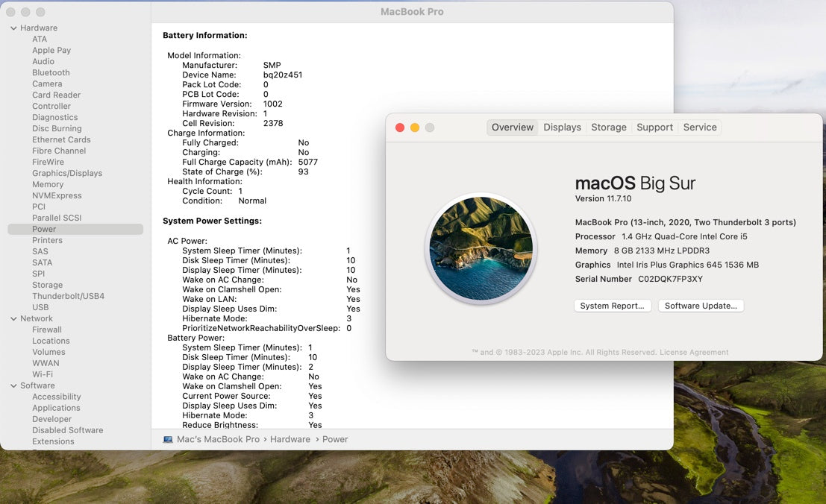The height and width of the screenshot is (504, 826).
Task: Open Applications under Software
Action: (56, 409)
